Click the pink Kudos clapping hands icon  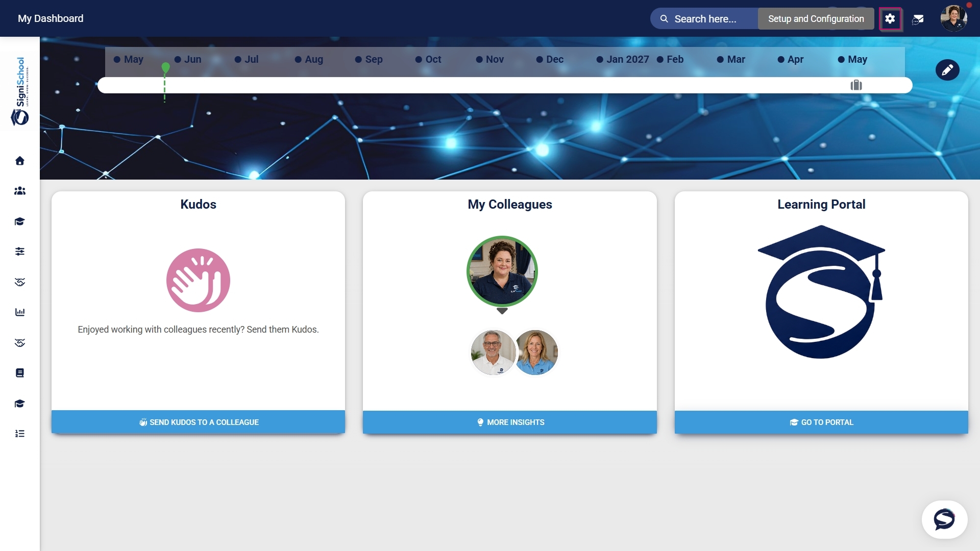pos(198,280)
